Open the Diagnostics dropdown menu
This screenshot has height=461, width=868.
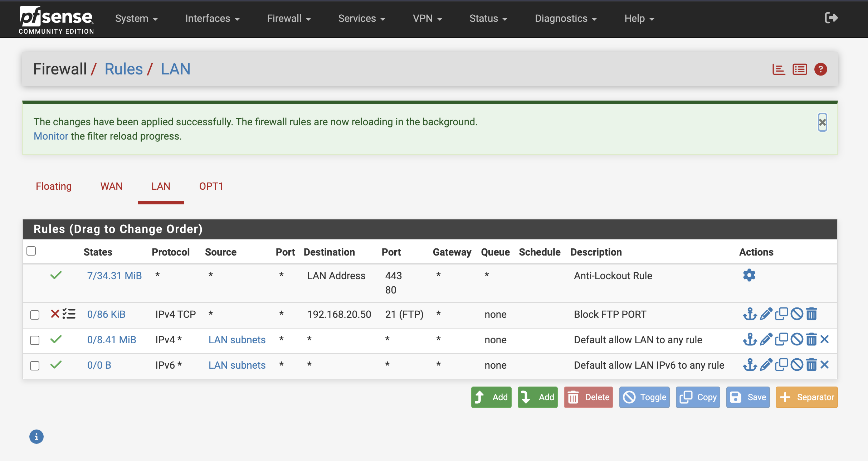point(566,19)
